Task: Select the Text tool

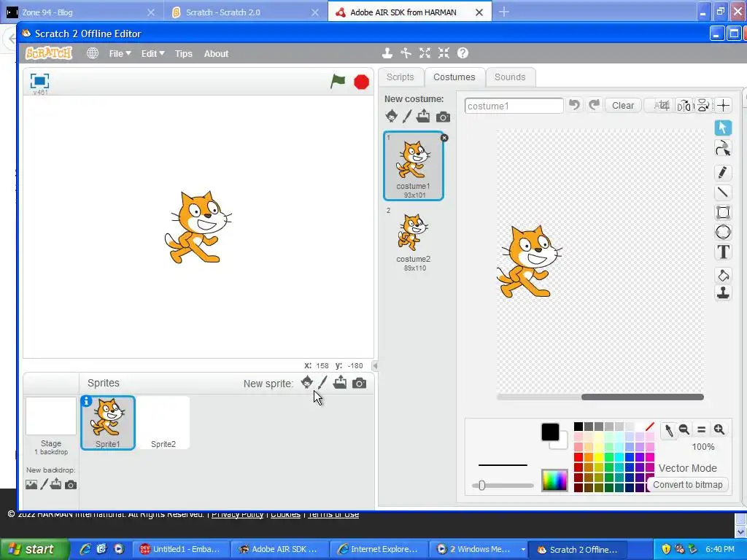Action: [x=723, y=252]
